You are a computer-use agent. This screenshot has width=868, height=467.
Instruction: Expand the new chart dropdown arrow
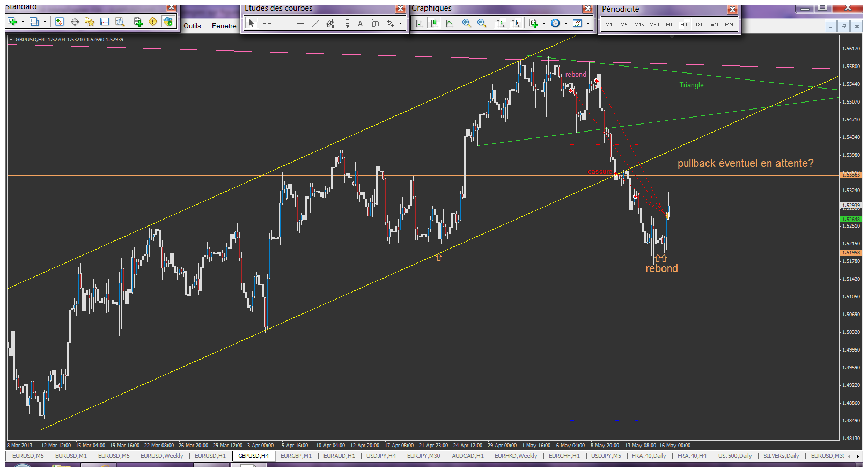click(x=23, y=22)
